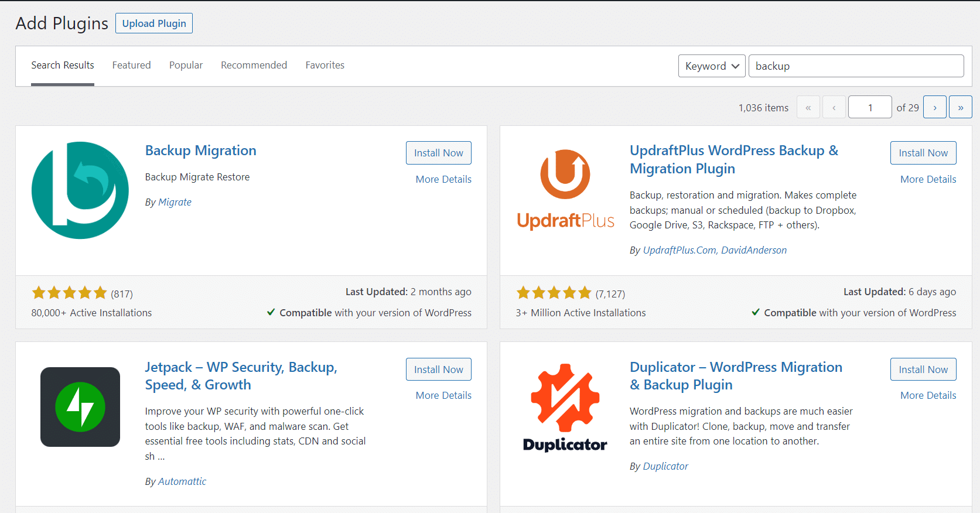
Task: Jump to the last page of results
Action: [x=961, y=107]
